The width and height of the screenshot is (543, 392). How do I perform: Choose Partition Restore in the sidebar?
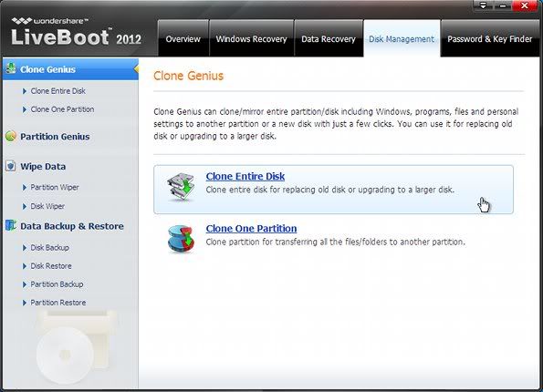(58, 303)
